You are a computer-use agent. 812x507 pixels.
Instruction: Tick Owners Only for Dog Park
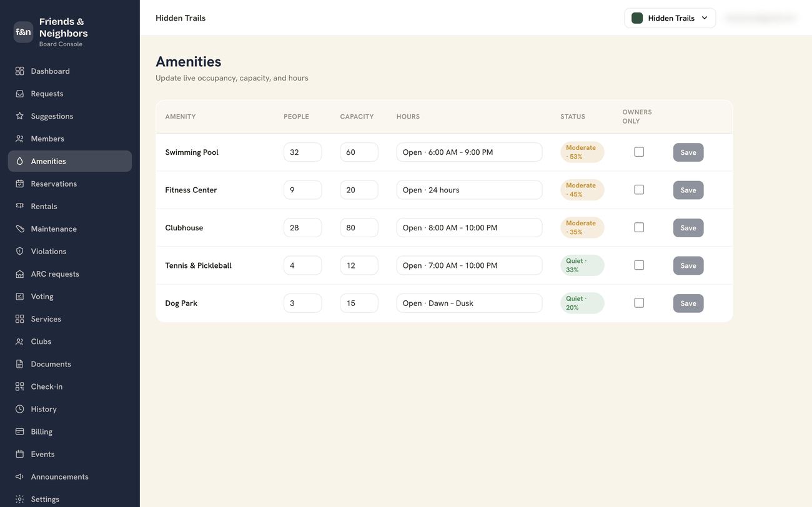639,303
